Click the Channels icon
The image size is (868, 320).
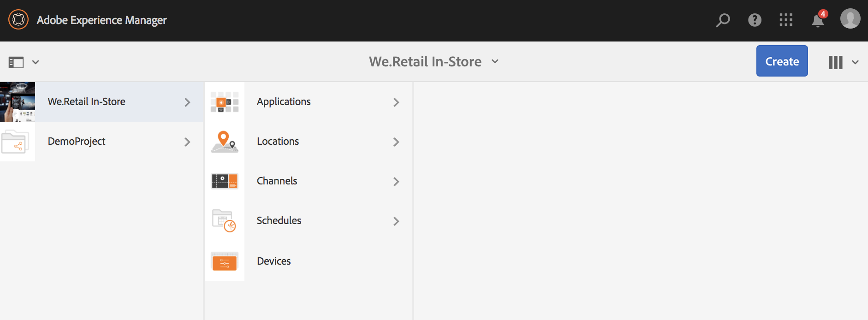225,181
